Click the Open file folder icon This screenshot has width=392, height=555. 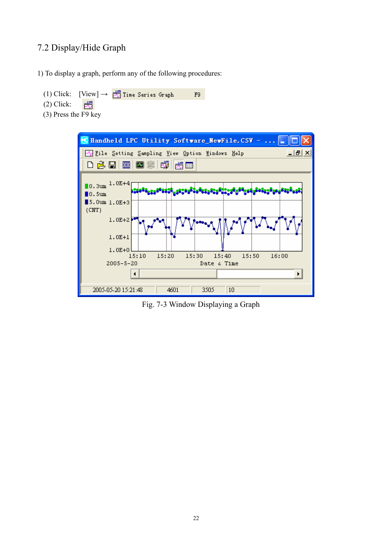101,165
